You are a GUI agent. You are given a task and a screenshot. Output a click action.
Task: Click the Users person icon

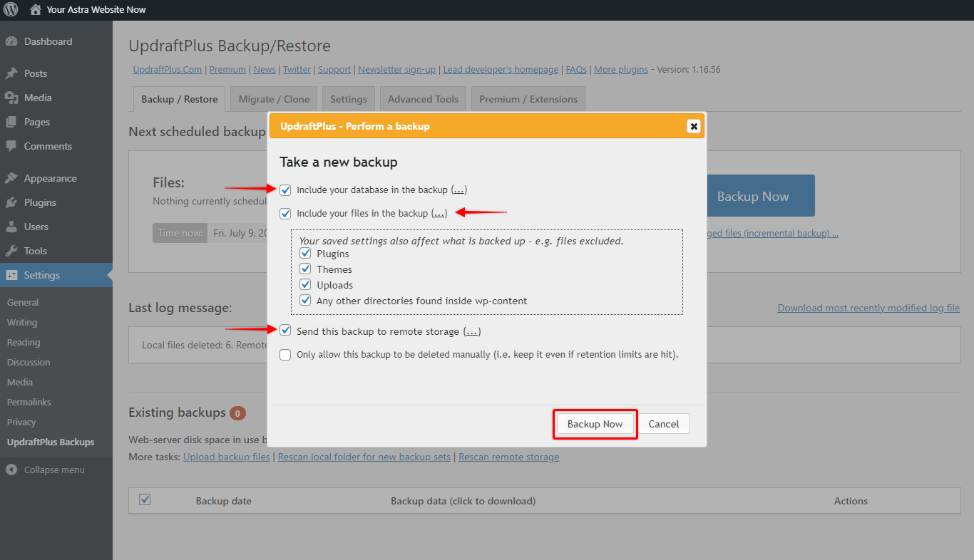point(11,227)
